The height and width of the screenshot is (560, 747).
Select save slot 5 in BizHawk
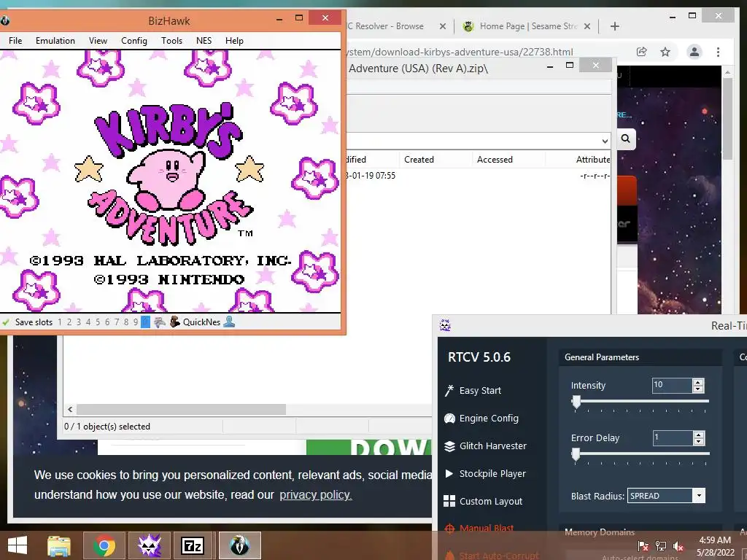(98, 322)
